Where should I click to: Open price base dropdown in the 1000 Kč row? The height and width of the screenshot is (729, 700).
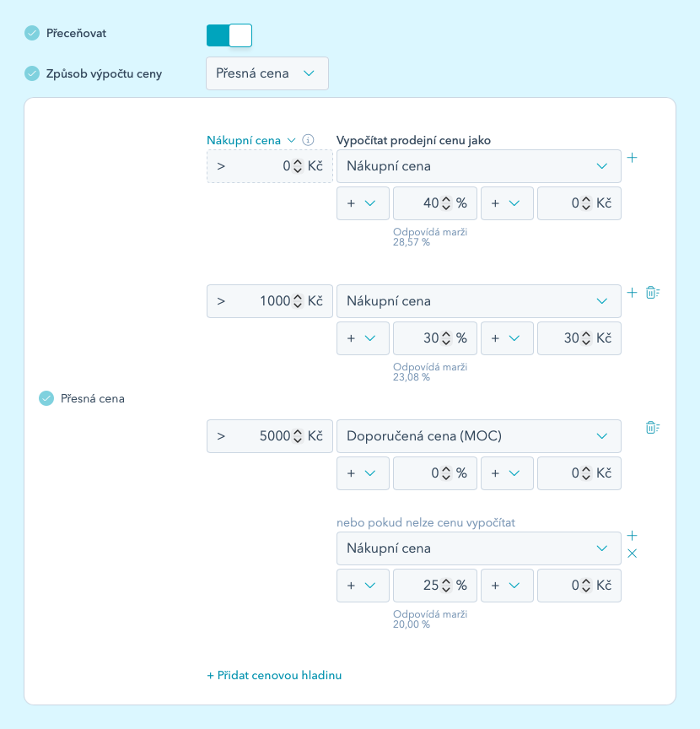tap(479, 301)
